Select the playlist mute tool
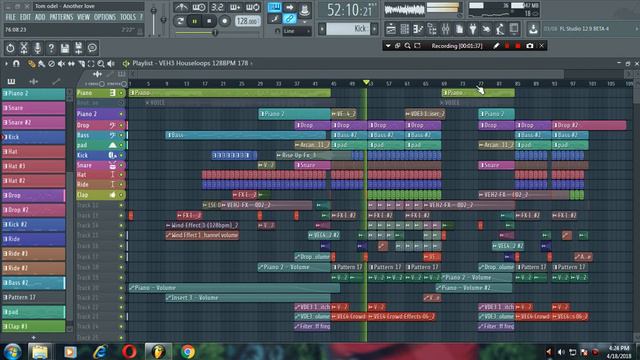The width and height of the screenshot is (640, 360). pyautogui.click(x=61, y=64)
